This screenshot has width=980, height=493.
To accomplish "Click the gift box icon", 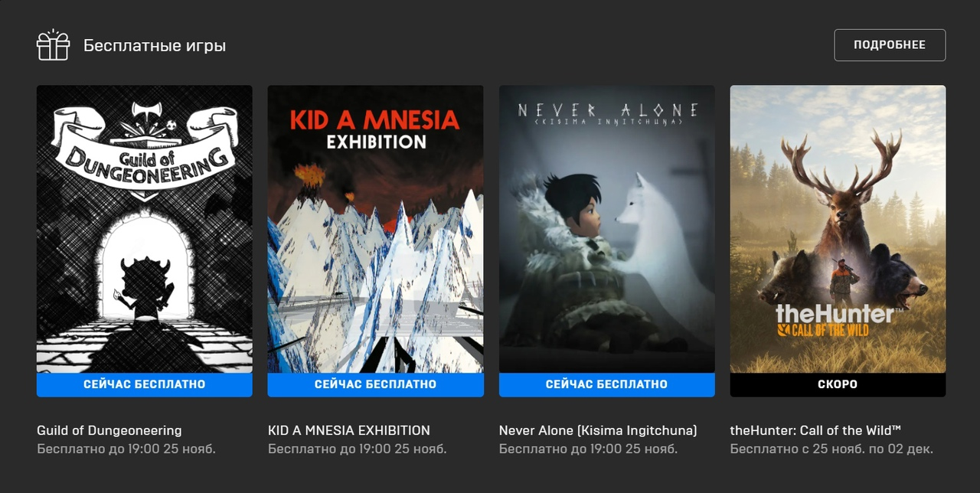I will (53, 45).
